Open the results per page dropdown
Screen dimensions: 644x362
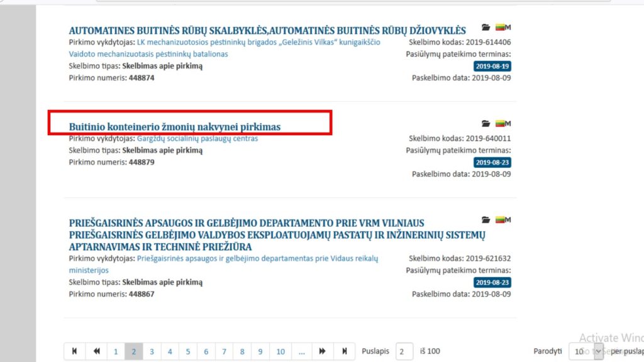tap(586, 351)
